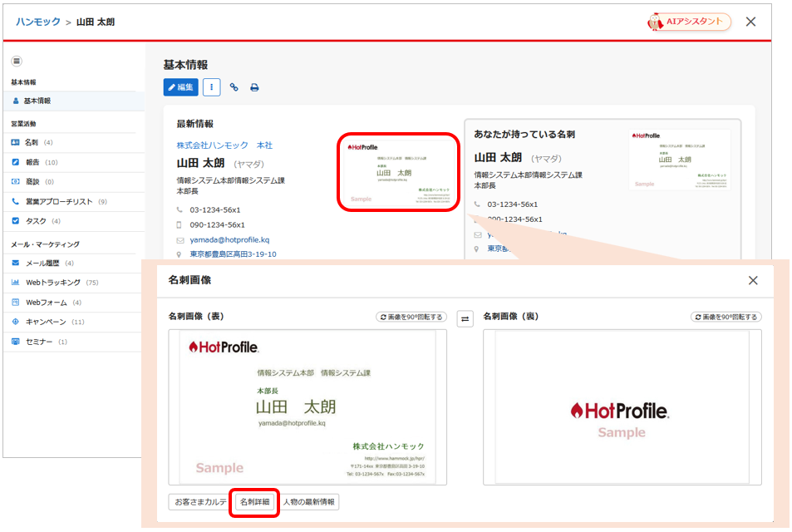The image size is (792, 532).
Task: Click the checkmark icon beside タスク
Action: [16, 221]
